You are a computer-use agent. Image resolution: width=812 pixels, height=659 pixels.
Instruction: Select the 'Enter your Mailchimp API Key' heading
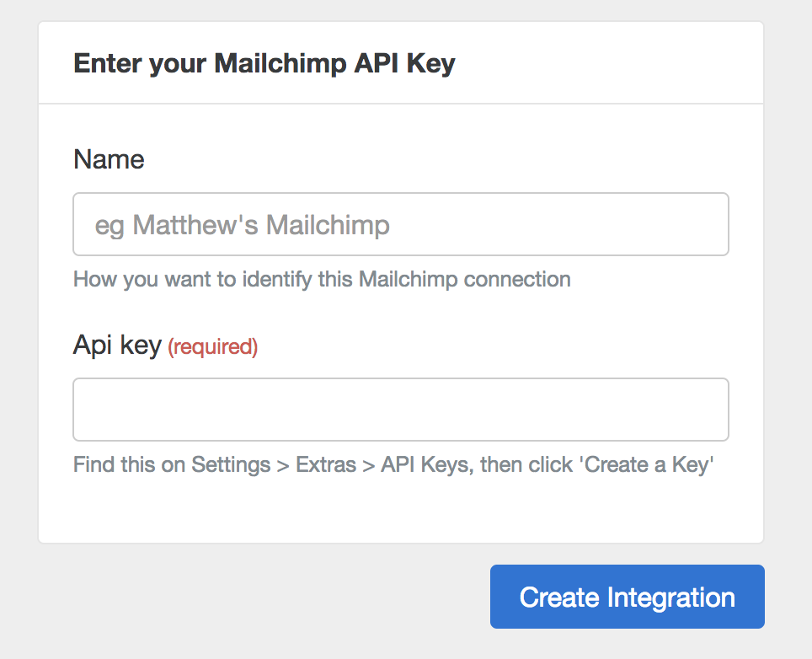pyautogui.click(x=264, y=62)
